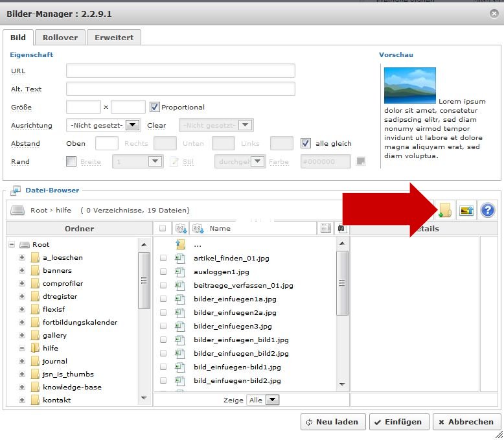The image size is (504, 440).
Task: Click the binoculars search icon
Action: click(342, 228)
